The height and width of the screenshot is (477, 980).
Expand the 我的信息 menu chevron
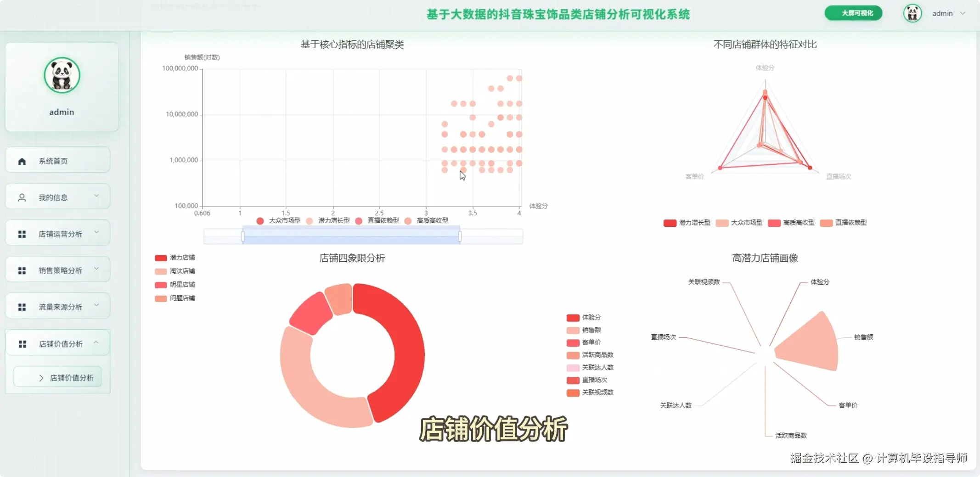click(x=96, y=196)
